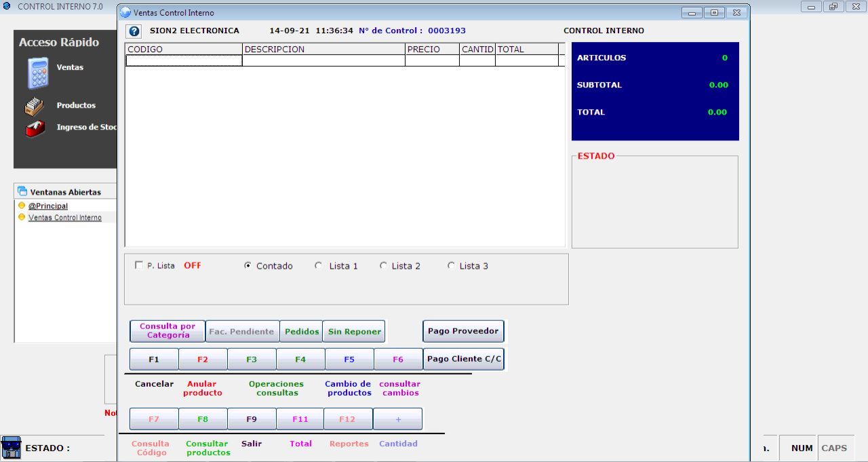Click the Ventanas Abiertas panel icon
The height and width of the screenshot is (462, 868).
(x=22, y=192)
